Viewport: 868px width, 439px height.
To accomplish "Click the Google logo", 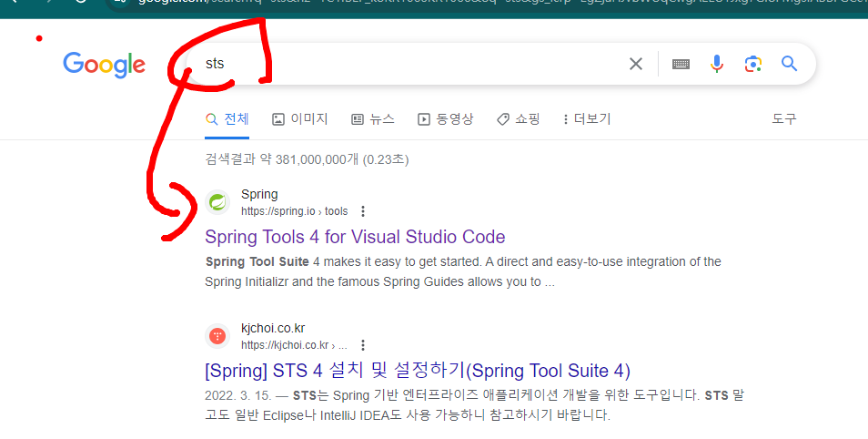I will coord(104,65).
